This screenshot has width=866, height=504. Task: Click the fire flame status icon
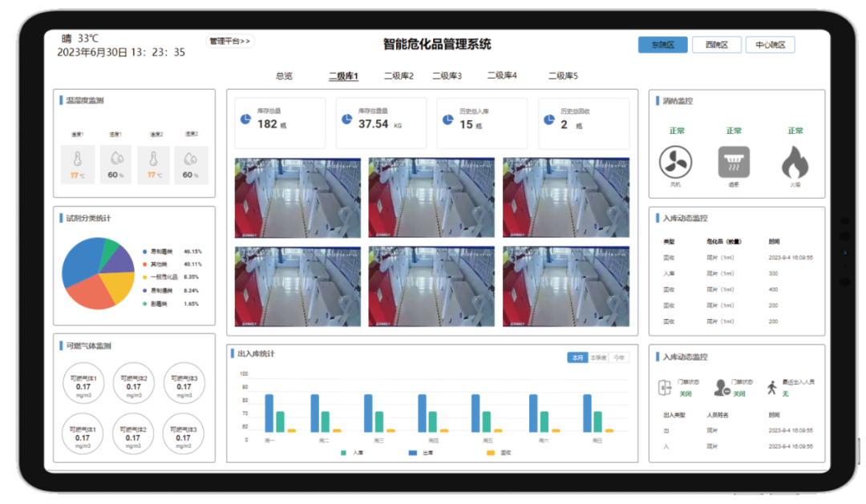[x=795, y=162]
